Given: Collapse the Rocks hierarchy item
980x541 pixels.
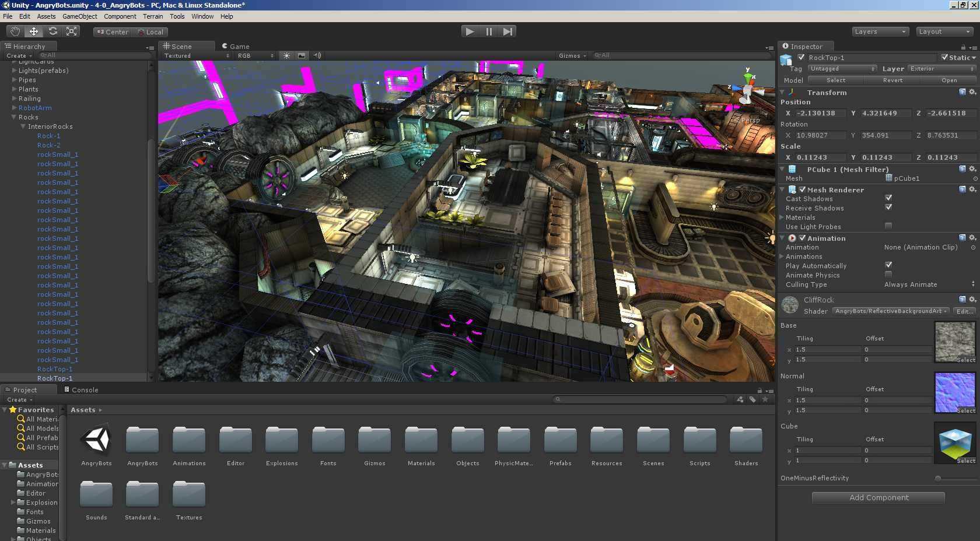Looking at the screenshot, I should pyautogui.click(x=14, y=117).
